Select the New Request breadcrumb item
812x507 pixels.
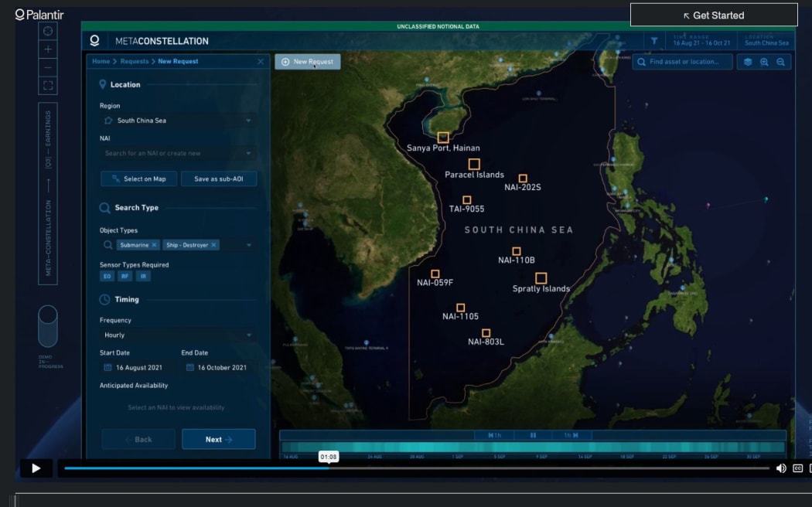pyautogui.click(x=178, y=61)
